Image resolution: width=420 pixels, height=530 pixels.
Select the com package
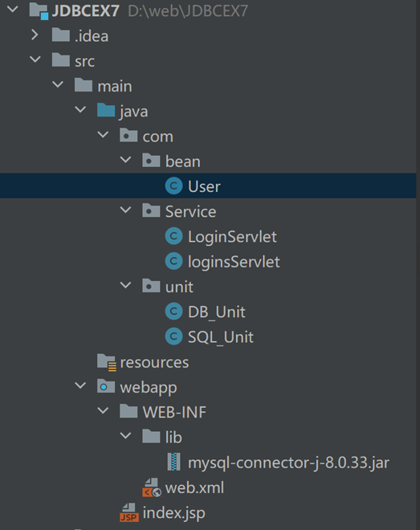click(157, 137)
